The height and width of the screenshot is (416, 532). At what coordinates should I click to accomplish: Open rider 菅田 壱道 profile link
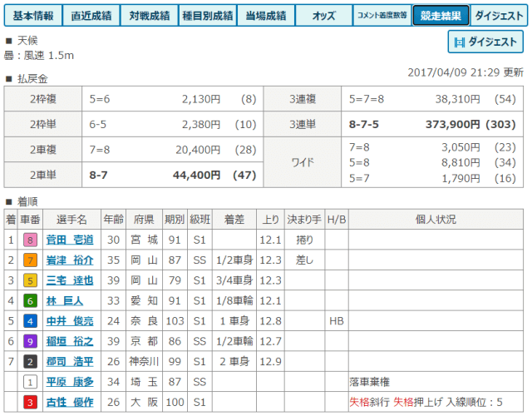pyautogui.click(x=69, y=240)
